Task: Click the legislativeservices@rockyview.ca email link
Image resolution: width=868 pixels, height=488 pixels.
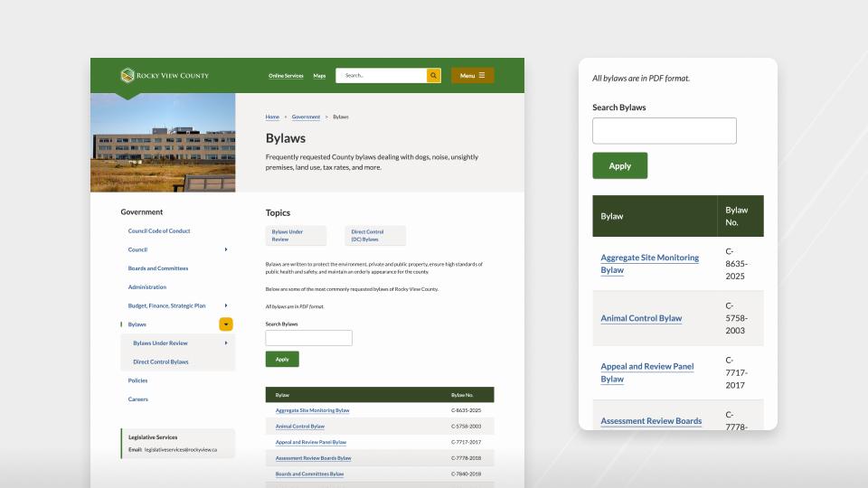Action: [181, 450]
